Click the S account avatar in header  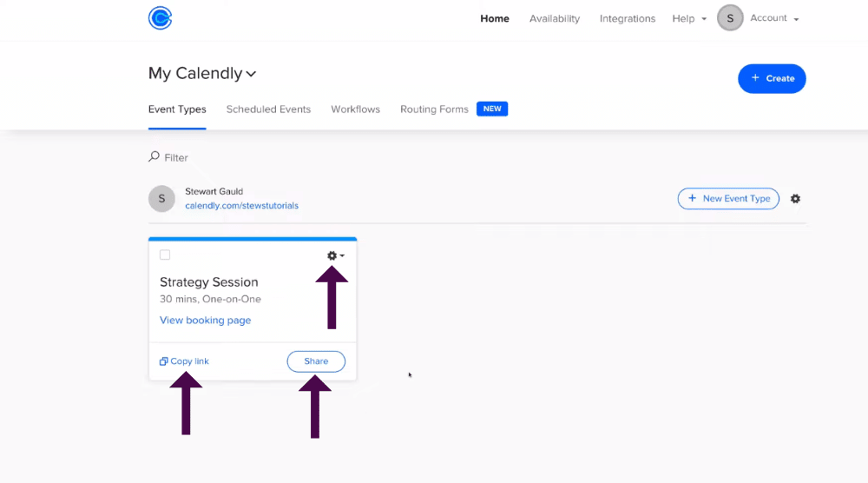click(x=730, y=18)
